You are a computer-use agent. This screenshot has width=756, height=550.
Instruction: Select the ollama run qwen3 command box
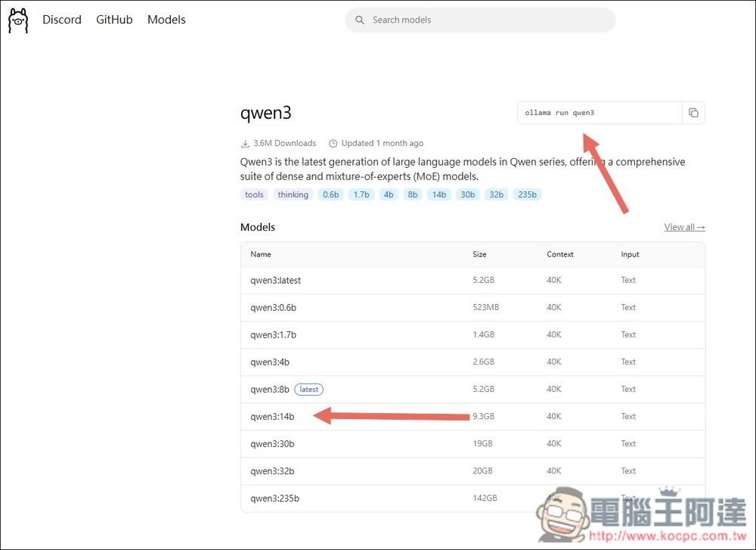coord(600,113)
